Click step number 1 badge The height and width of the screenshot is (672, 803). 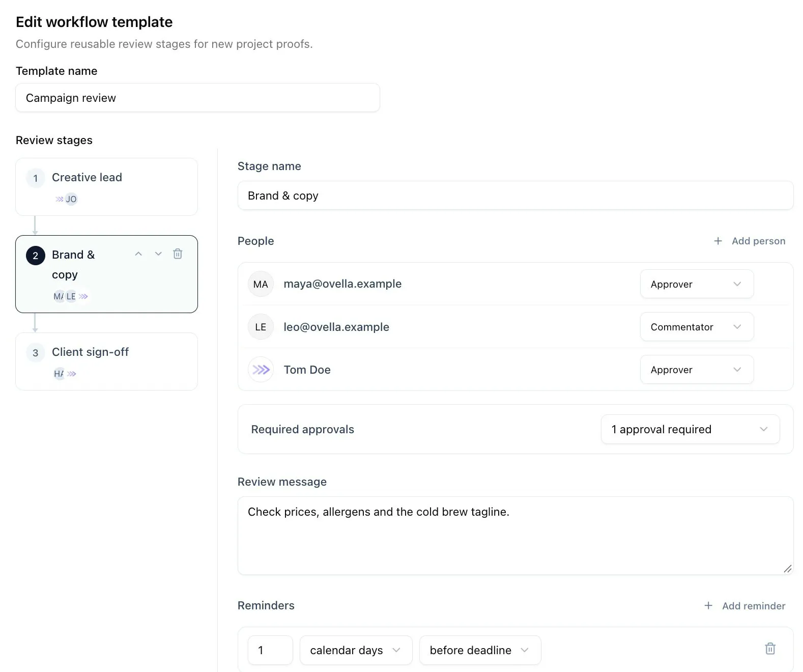point(36,178)
